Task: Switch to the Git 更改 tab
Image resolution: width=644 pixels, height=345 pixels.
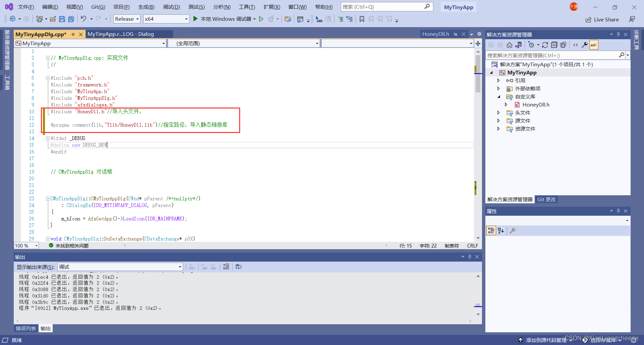Action: [546, 199]
